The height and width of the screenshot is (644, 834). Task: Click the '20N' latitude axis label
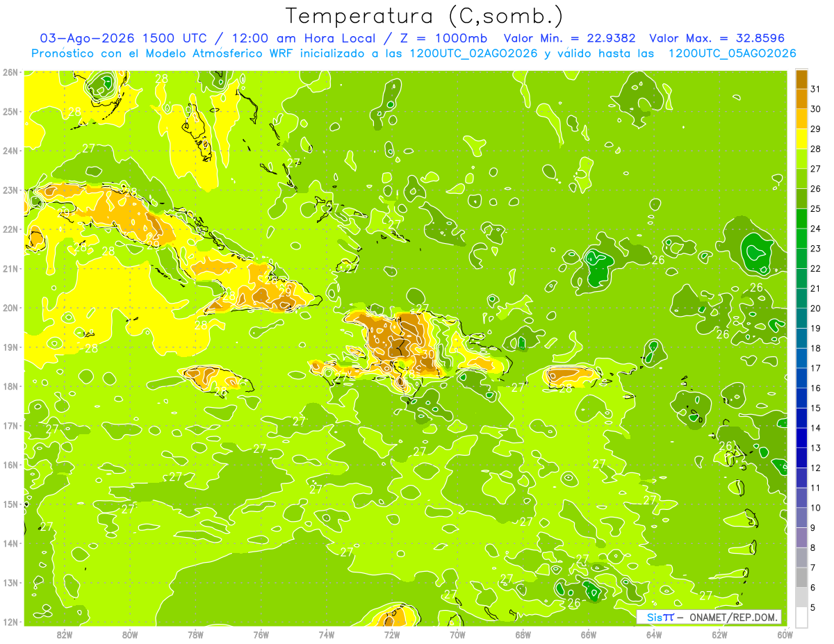click(x=10, y=308)
